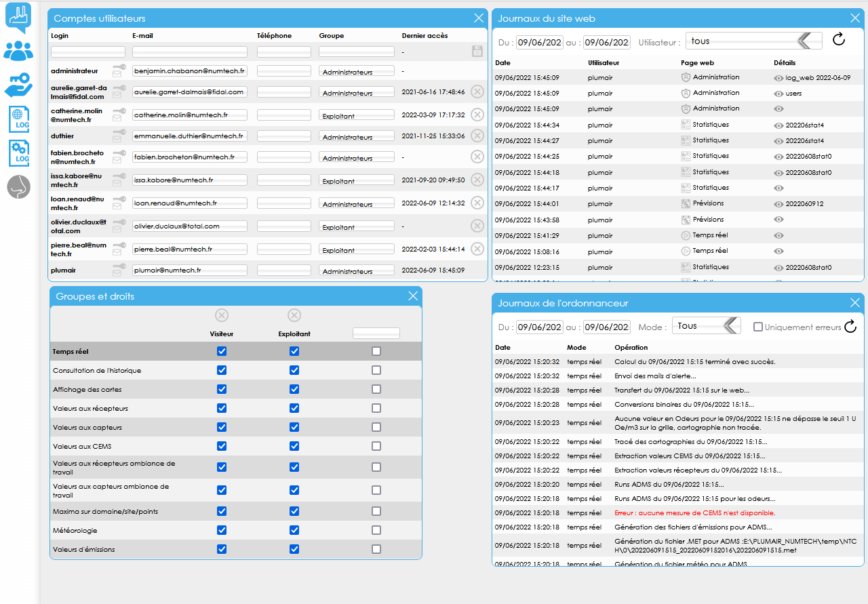
Task: Uncheck Valeurs aux CEMS for Exploitant
Action: coord(294,446)
